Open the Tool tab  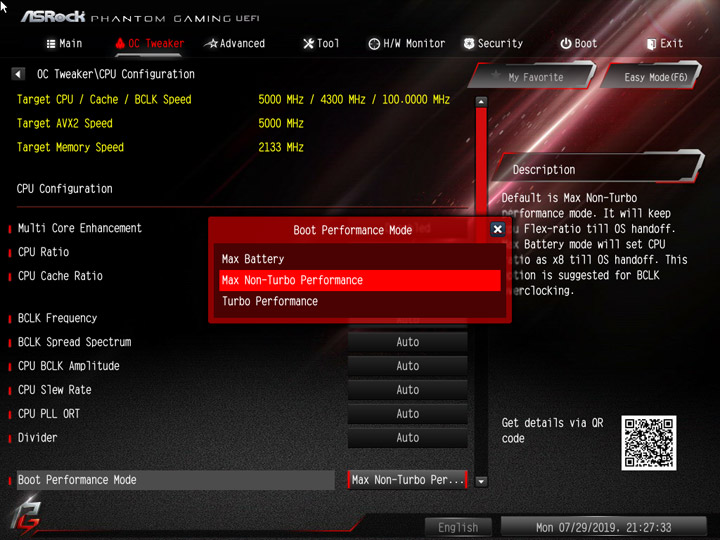[321, 44]
